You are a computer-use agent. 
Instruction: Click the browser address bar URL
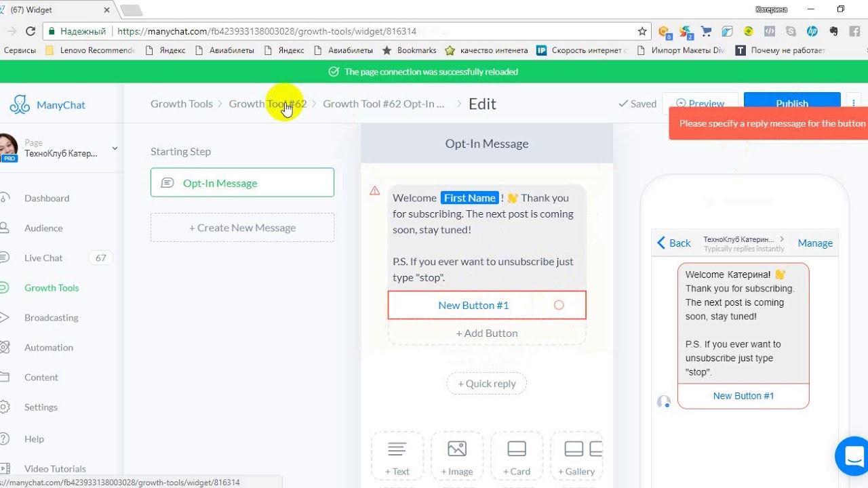point(267,31)
